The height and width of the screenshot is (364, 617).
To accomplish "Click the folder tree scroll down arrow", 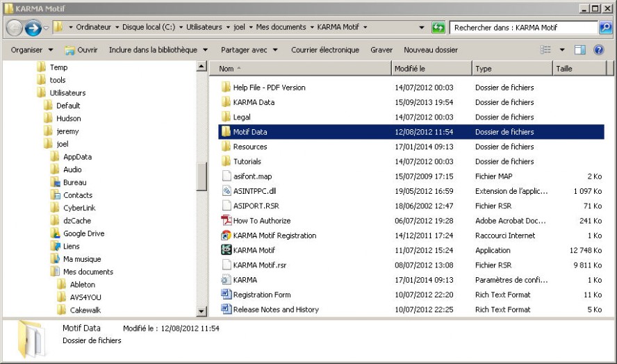I will [202, 313].
